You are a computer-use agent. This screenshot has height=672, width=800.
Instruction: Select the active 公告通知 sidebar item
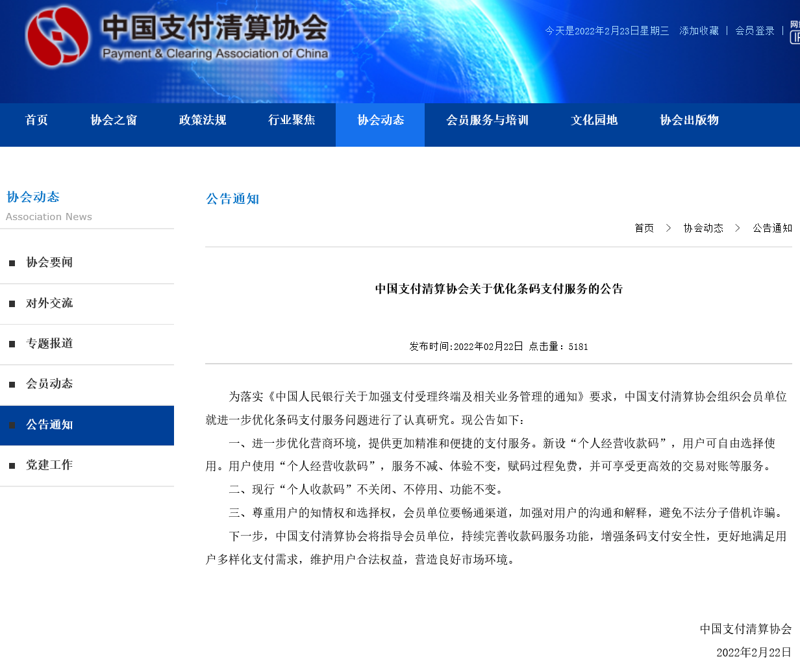tap(49, 425)
